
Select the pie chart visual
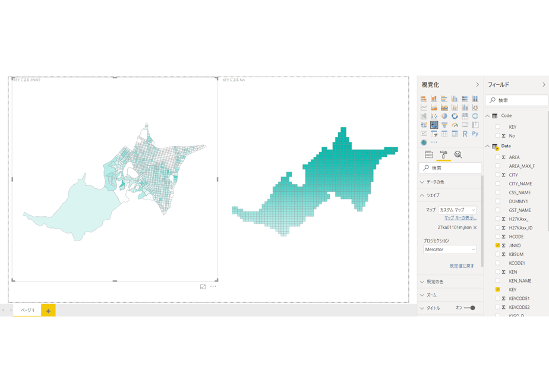click(x=444, y=116)
